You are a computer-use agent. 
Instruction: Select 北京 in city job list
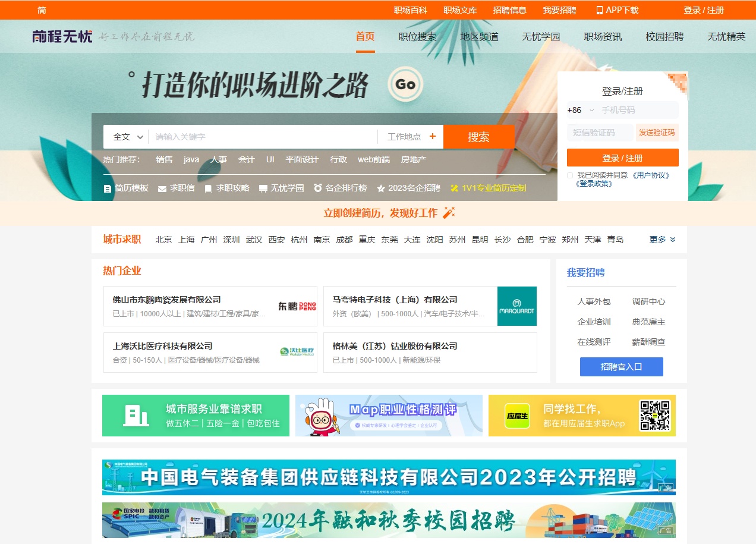[164, 240]
